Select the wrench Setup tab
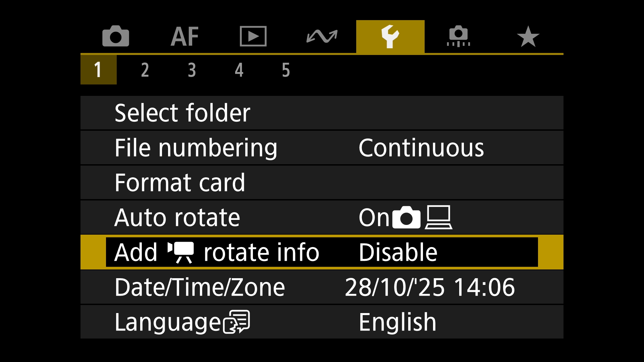This screenshot has height=362, width=644. 390,36
